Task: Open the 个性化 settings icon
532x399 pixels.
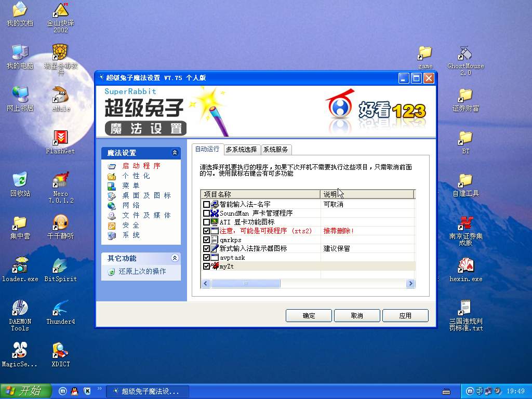Action: (x=112, y=176)
